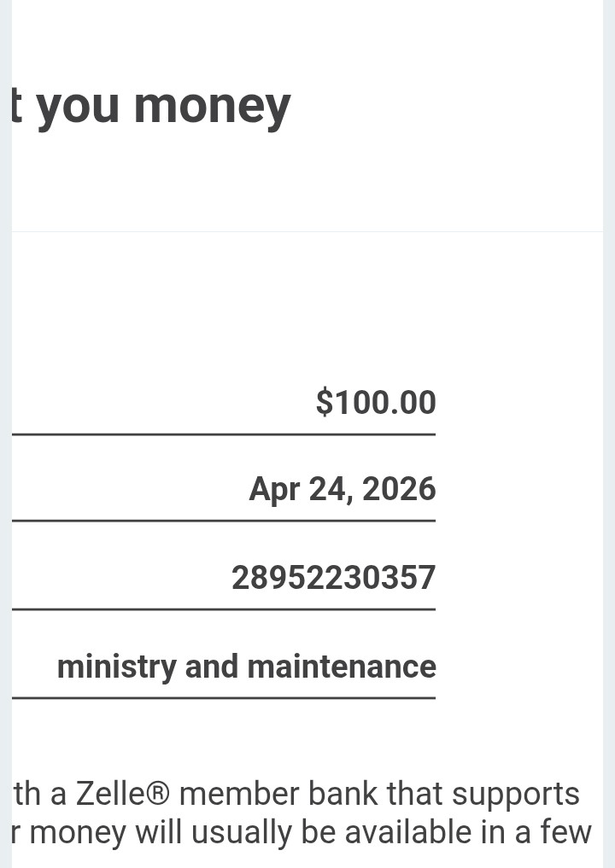Image resolution: width=615 pixels, height=868 pixels.
Task: Click the Apr 24, 2026 date
Action: (342, 489)
